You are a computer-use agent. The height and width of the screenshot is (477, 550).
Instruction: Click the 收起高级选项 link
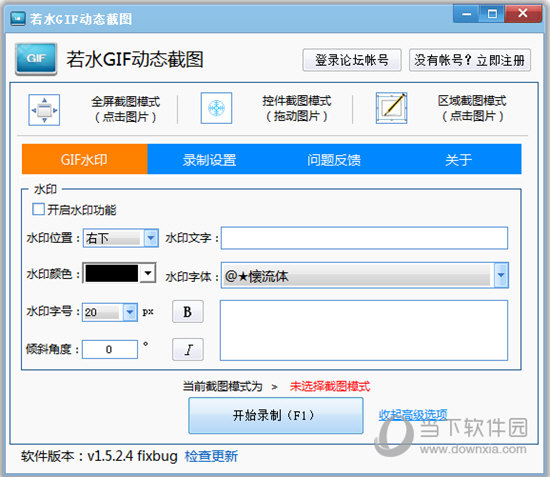coord(413,415)
